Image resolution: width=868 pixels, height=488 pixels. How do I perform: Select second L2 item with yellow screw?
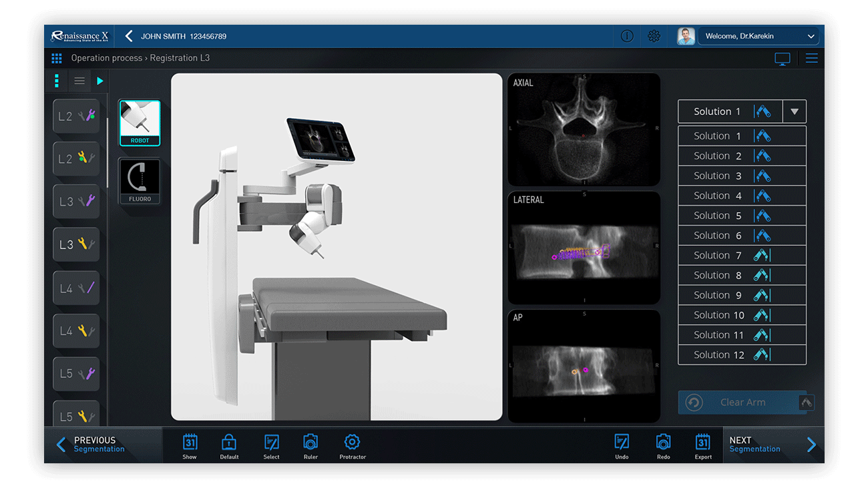76,159
